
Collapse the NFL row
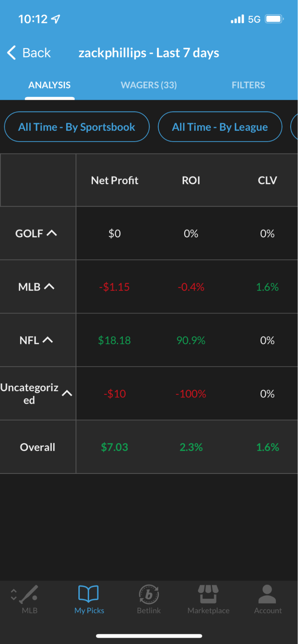(x=48, y=340)
